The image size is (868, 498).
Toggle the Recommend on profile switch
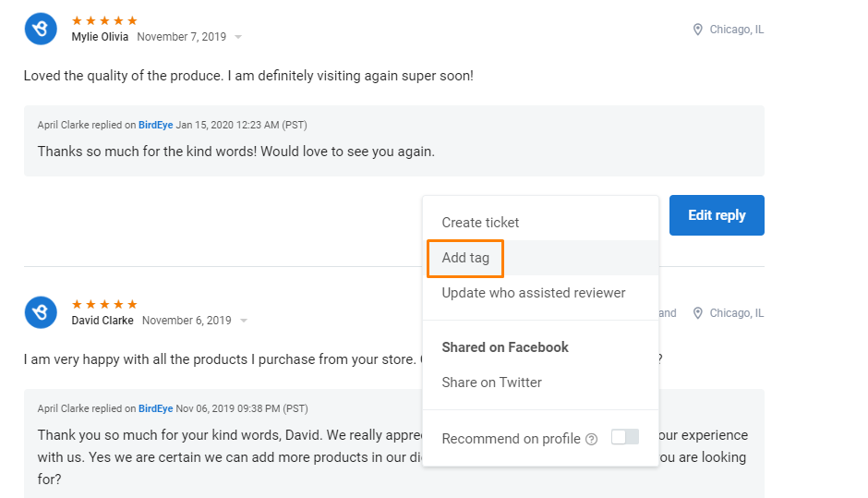click(625, 437)
